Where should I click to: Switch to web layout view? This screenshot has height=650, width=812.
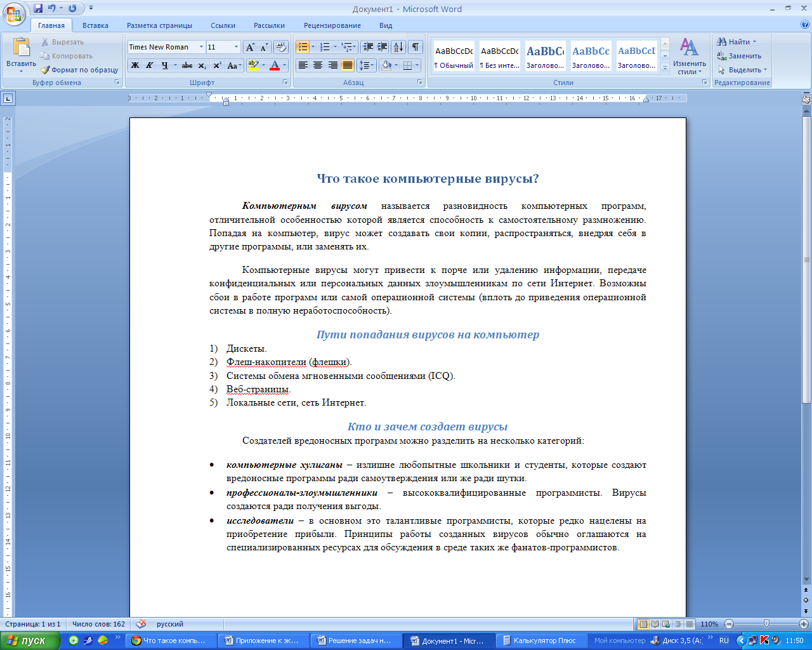667,624
